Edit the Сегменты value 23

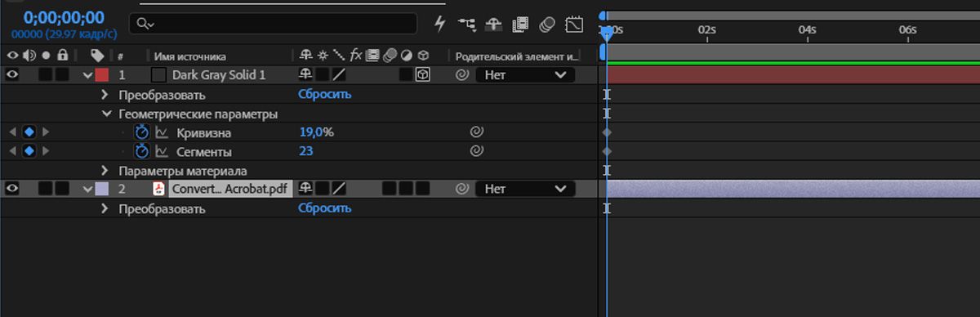pyautogui.click(x=306, y=151)
